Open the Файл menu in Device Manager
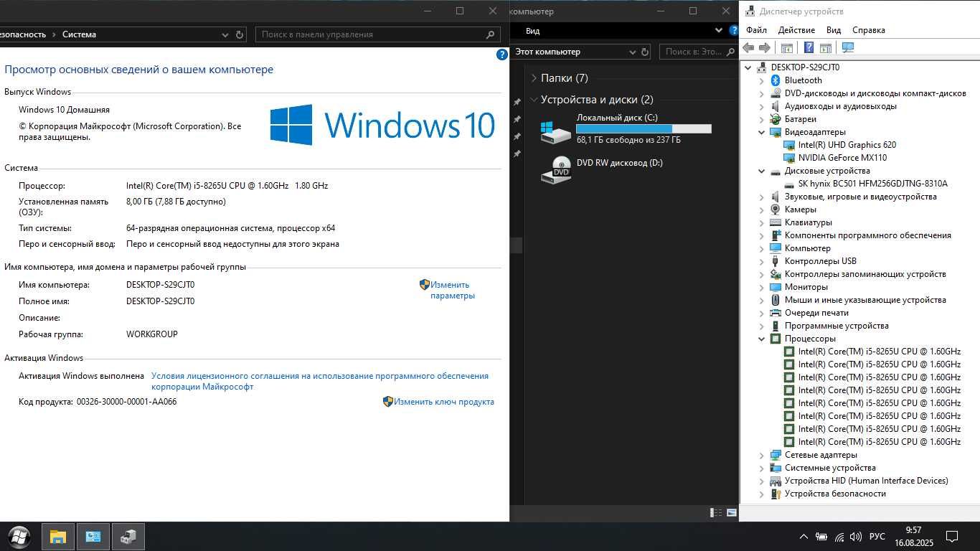 [756, 30]
